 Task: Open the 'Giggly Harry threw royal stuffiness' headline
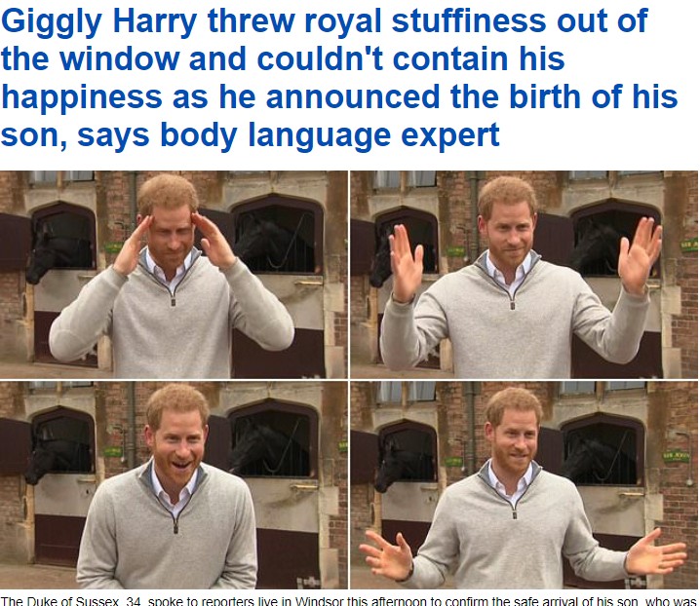(x=339, y=77)
